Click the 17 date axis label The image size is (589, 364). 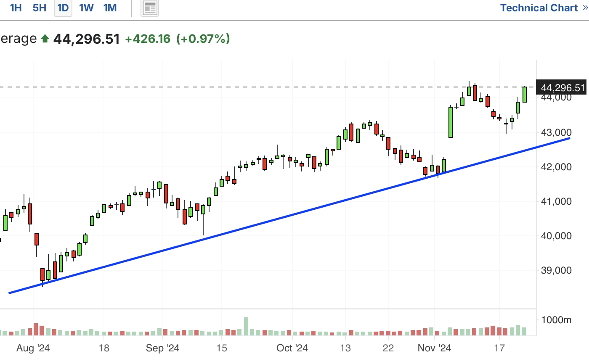499,348
